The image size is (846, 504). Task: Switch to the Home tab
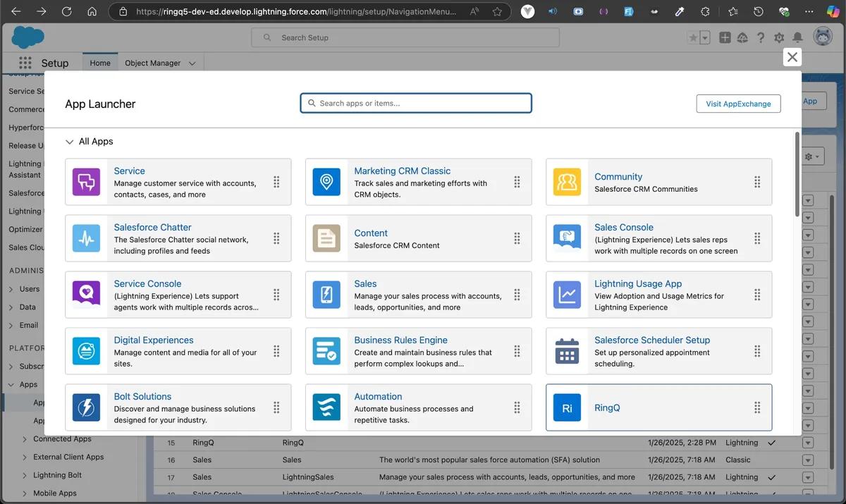coord(100,63)
